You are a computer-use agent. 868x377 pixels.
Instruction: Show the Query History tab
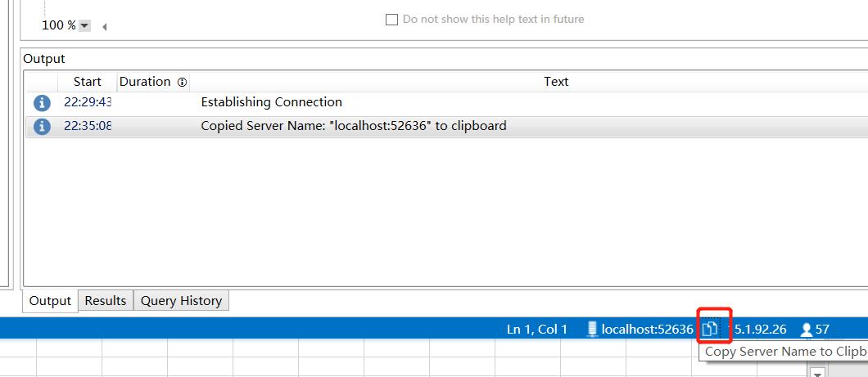[x=181, y=301]
